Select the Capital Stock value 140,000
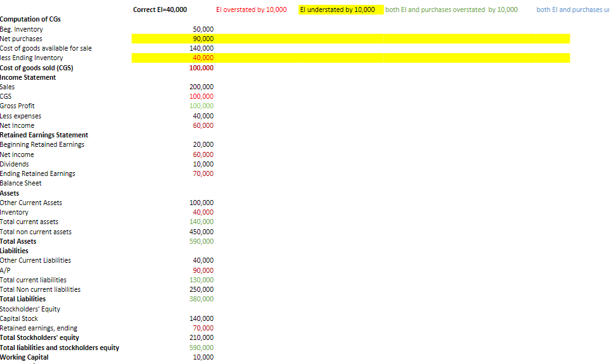Screen dimensions: 611x364 pyautogui.click(x=202, y=318)
